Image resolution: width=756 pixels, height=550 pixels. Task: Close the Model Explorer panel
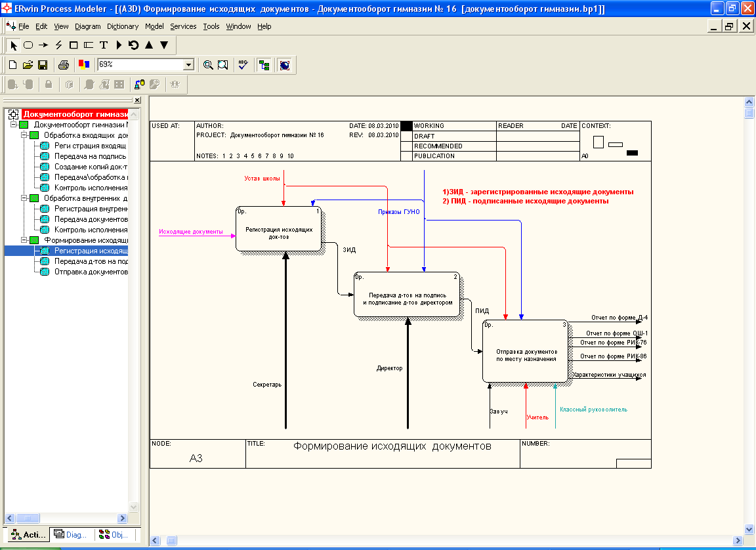(x=137, y=100)
